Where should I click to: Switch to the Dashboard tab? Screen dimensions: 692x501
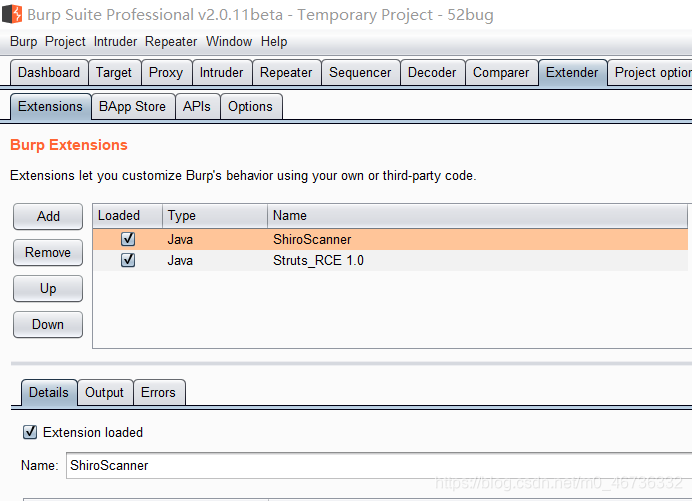(49, 72)
